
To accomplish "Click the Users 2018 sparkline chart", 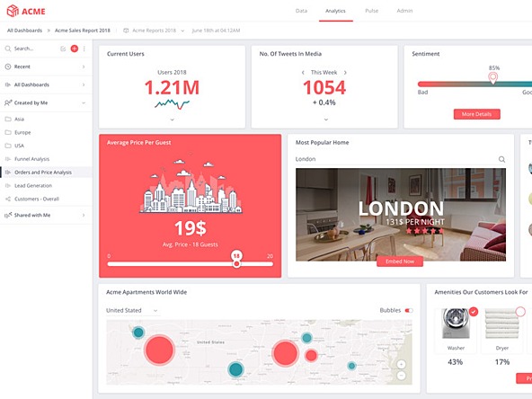I will pos(172,104).
